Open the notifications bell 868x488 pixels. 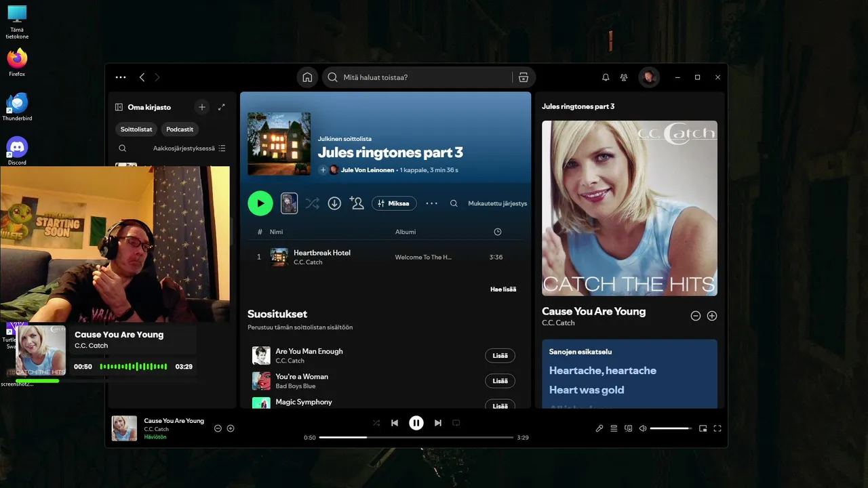point(606,77)
